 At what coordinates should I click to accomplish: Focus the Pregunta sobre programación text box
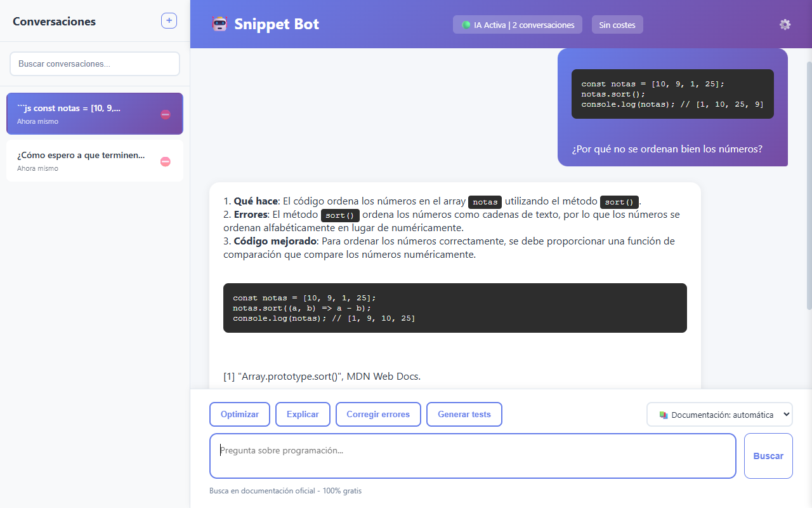[x=473, y=456]
